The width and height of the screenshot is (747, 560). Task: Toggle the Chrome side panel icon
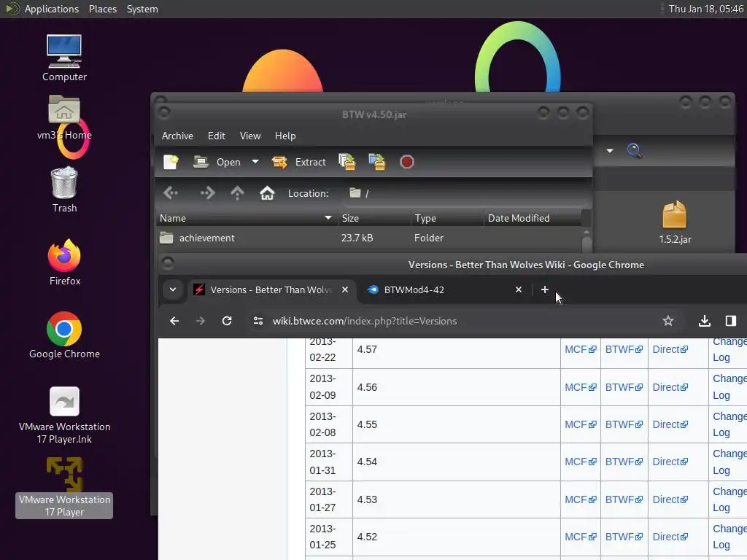click(731, 321)
